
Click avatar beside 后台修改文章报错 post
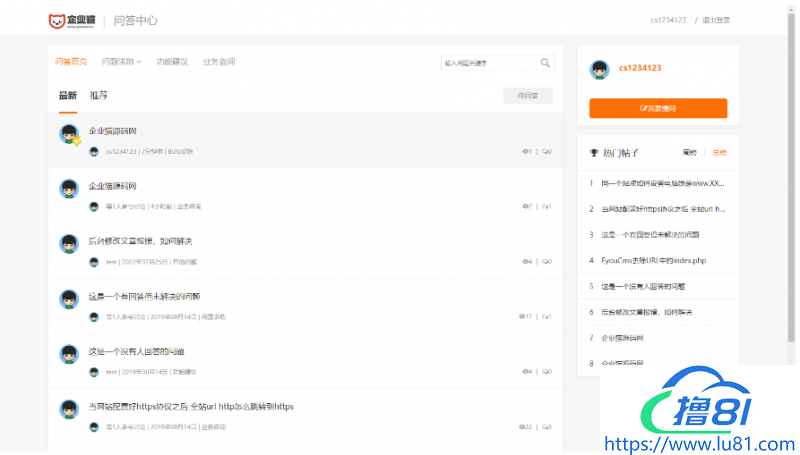(x=69, y=244)
